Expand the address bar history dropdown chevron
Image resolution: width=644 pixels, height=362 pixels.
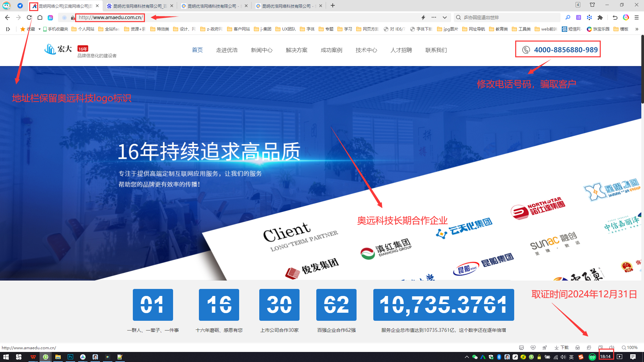[444, 17]
